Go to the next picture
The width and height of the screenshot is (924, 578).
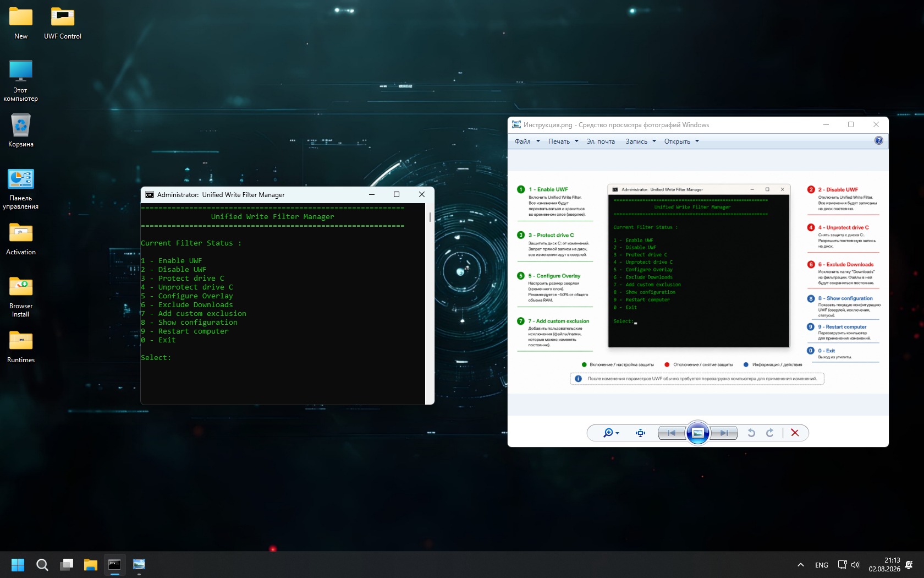[724, 433]
